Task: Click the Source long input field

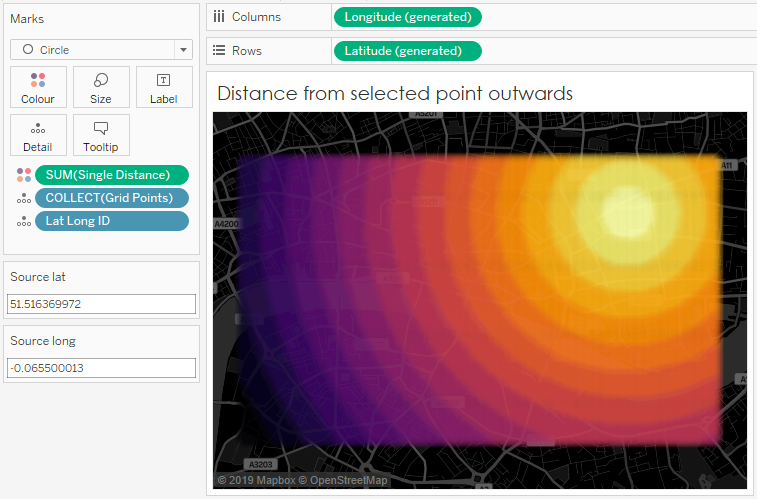Action: (102, 368)
